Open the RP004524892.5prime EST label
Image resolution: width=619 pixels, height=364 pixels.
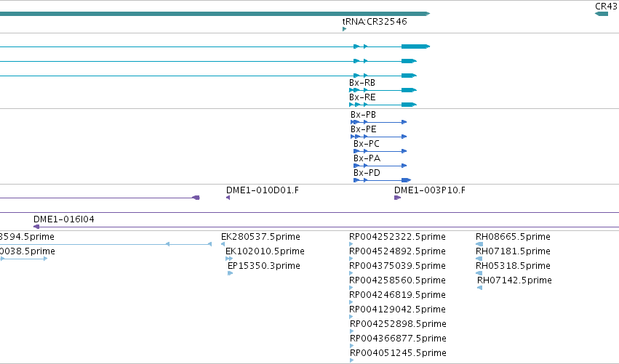[x=398, y=251]
